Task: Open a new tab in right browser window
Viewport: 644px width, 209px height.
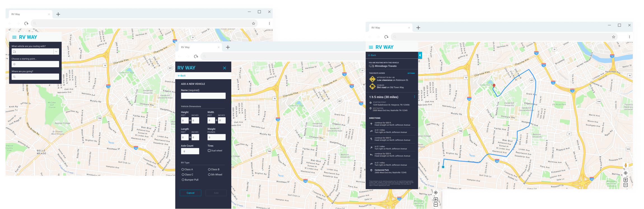Action: 418,28
